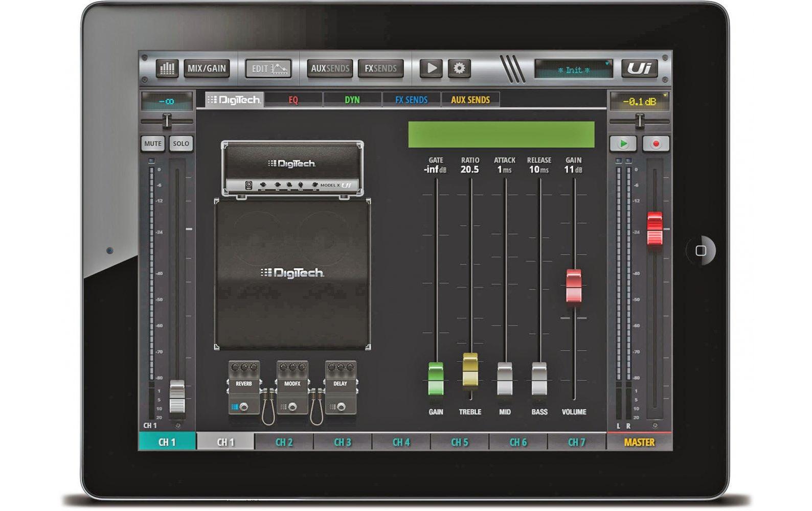Viewport: 812px width, 511px height.
Task: Select the CH 2 channel tab
Action: click(x=284, y=442)
